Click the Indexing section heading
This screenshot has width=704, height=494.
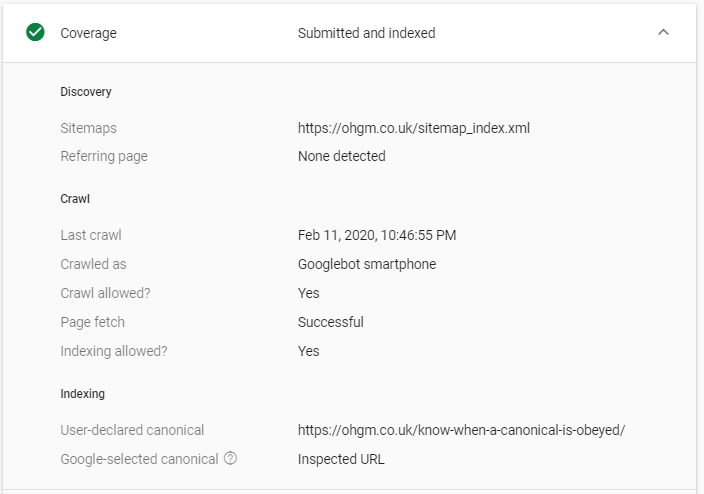pos(83,394)
